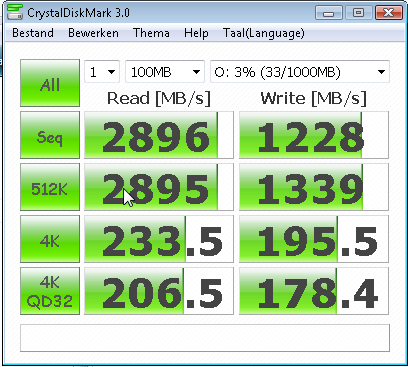Select the 4K QD32 write result 178.4

point(314,291)
